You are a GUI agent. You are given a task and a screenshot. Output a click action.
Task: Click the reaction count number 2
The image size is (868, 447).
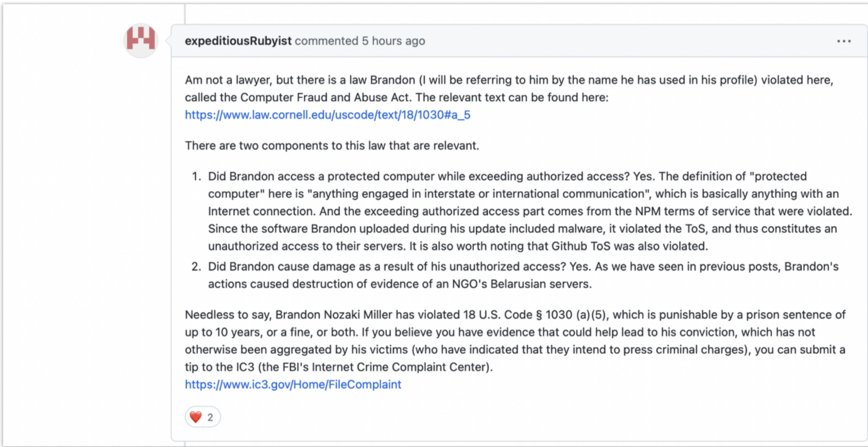click(210, 418)
